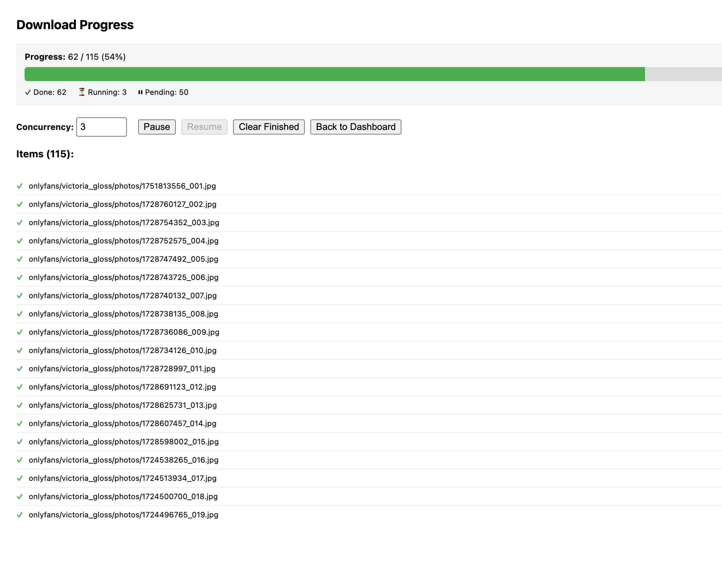This screenshot has width=722, height=588.
Task: Click the checkmark beside 1728598002_015.jpg
Action: (20, 442)
